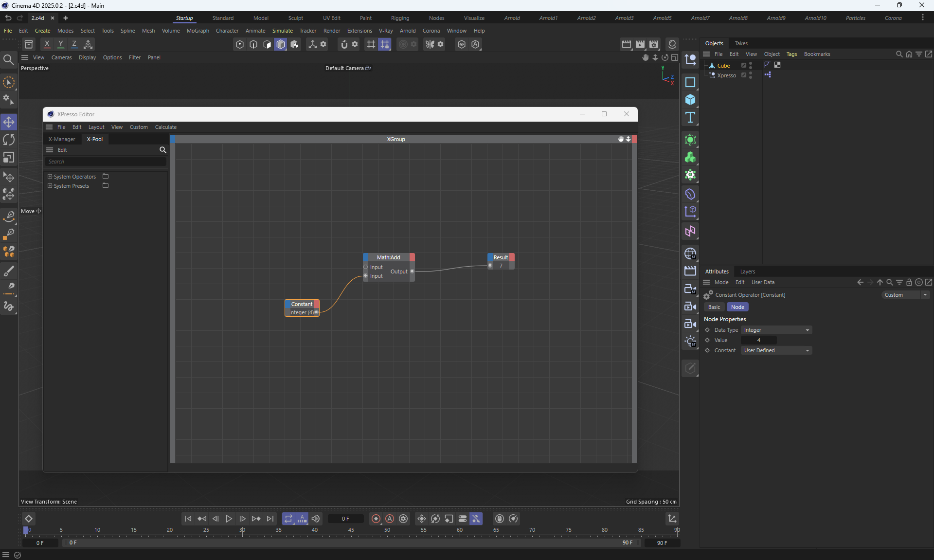Select the Rotate tool icon
The image size is (934, 560).
point(9,140)
